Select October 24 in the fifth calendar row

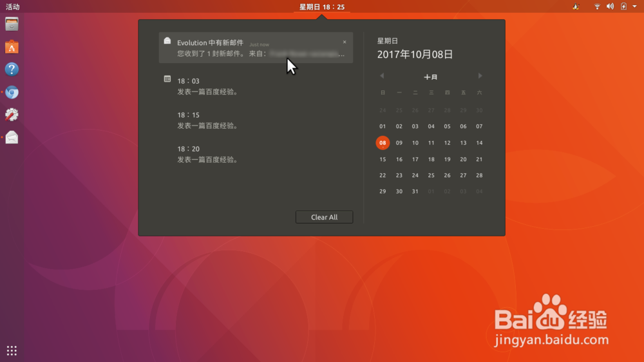tap(415, 175)
